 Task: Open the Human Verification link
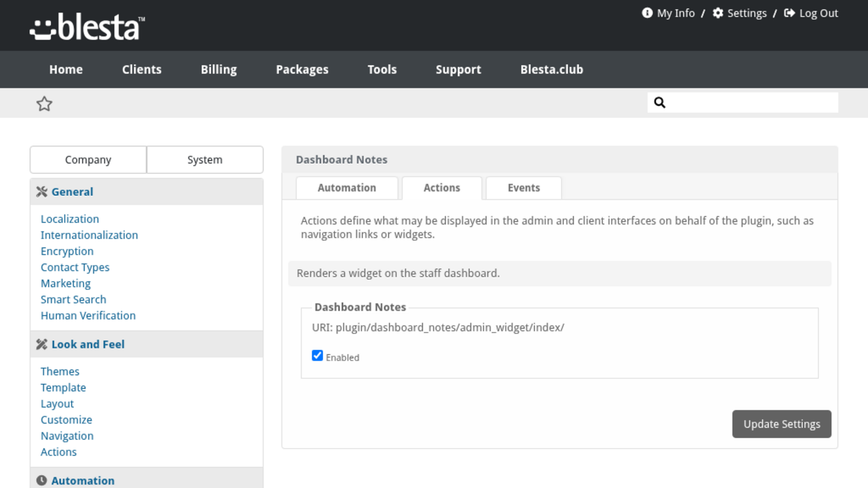pos(88,315)
